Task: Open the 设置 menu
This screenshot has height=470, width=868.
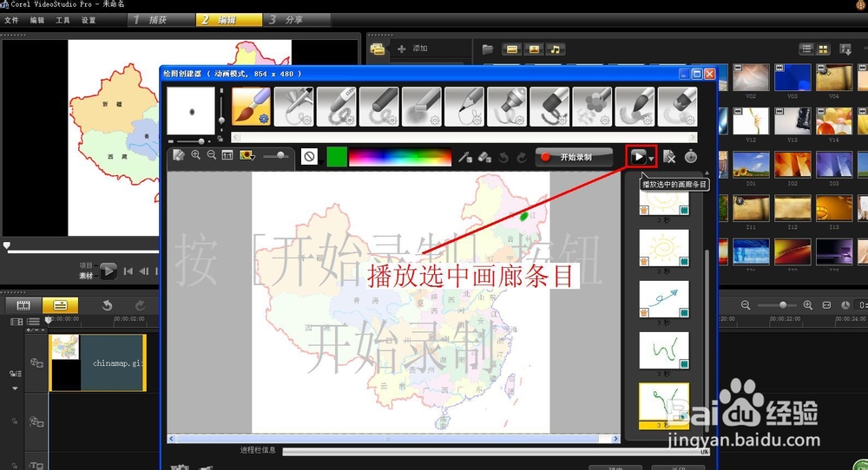Action: point(89,20)
